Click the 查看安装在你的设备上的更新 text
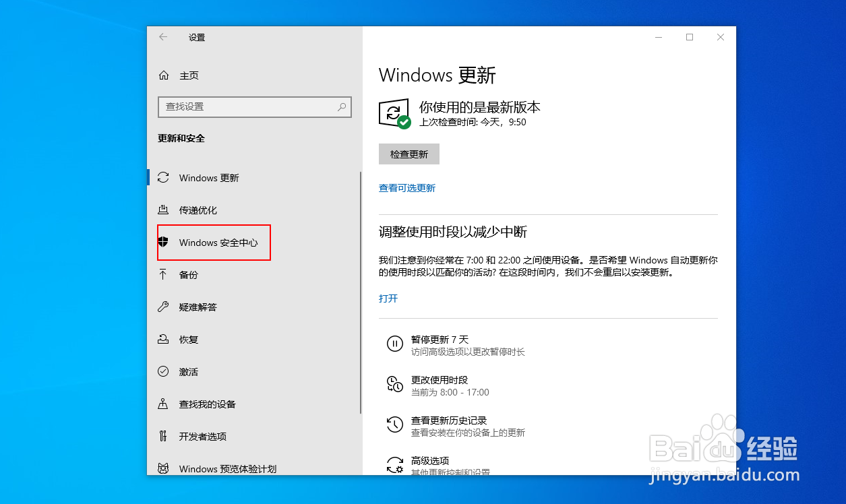 point(468,433)
